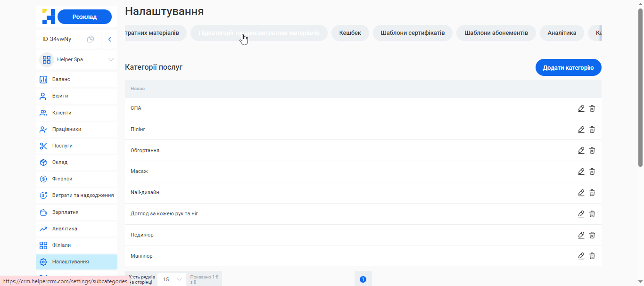Open Послуги via the scissors icon
The image size is (644, 286).
(61, 146)
